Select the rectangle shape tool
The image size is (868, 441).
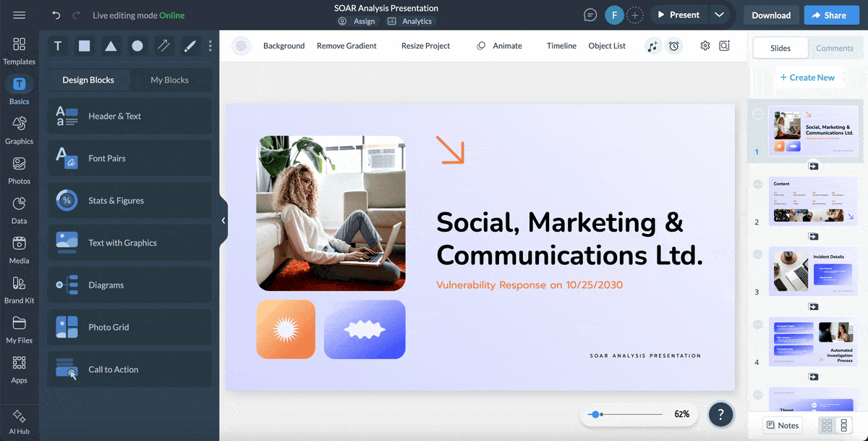coord(84,46)
